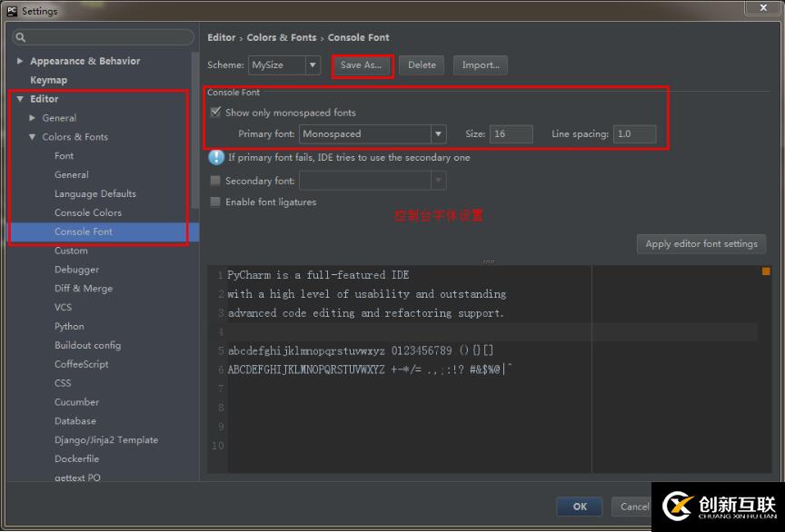The height and width of the screenshot is (532, 785).
Task: Click the search magnifier icon
Action: [x=21, y=38]
